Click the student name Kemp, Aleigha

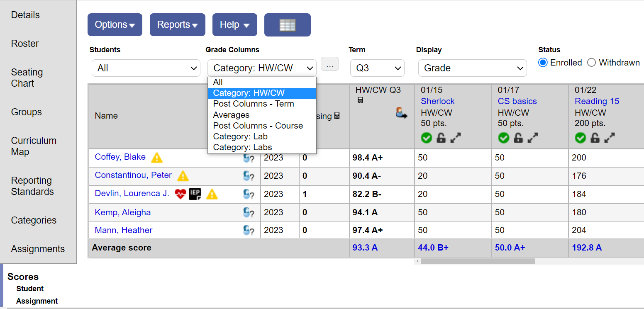coord(122,212)
